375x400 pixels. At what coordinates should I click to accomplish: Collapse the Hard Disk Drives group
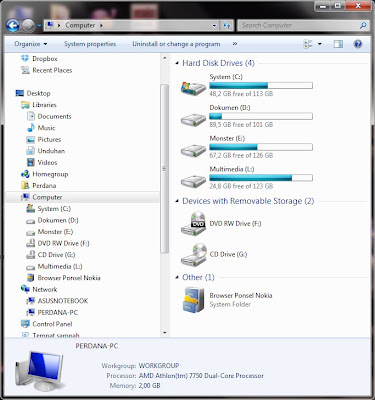pos(177,63)
